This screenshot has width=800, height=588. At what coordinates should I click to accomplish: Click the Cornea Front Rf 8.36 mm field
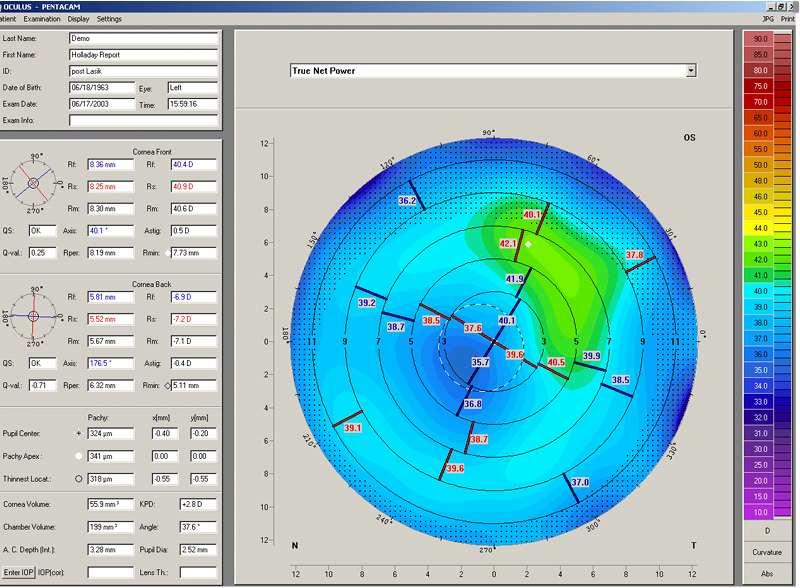[x=110, y=164]
